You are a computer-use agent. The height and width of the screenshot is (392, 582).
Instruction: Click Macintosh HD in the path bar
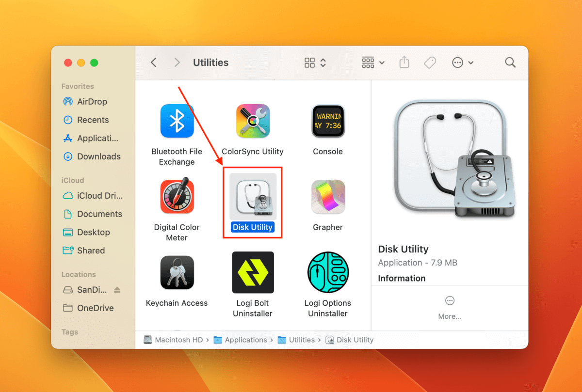(174, 340)
